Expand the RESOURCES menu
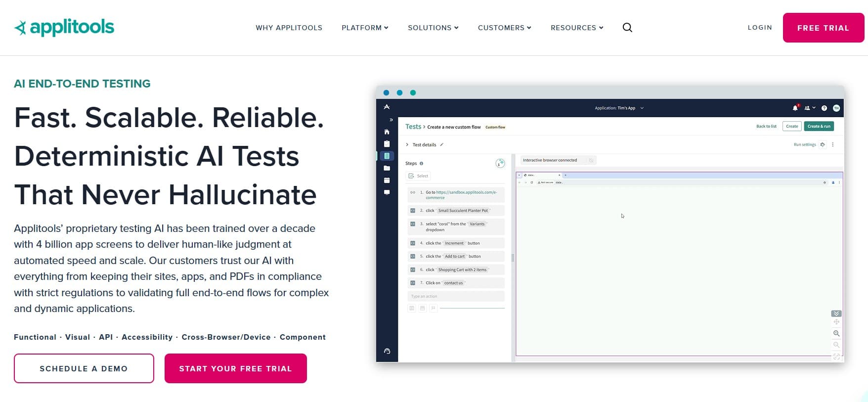868x402 pixels. (577, 28)
